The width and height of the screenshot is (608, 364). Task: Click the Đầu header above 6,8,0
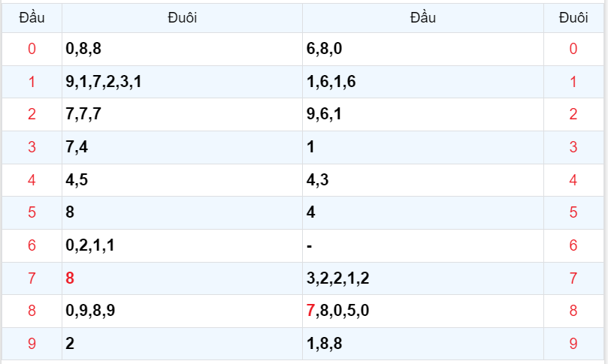click(423, 18)
